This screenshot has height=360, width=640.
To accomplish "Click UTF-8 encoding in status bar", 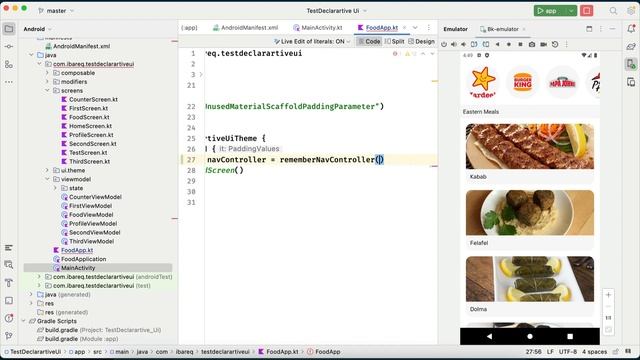I will (568, 351).
